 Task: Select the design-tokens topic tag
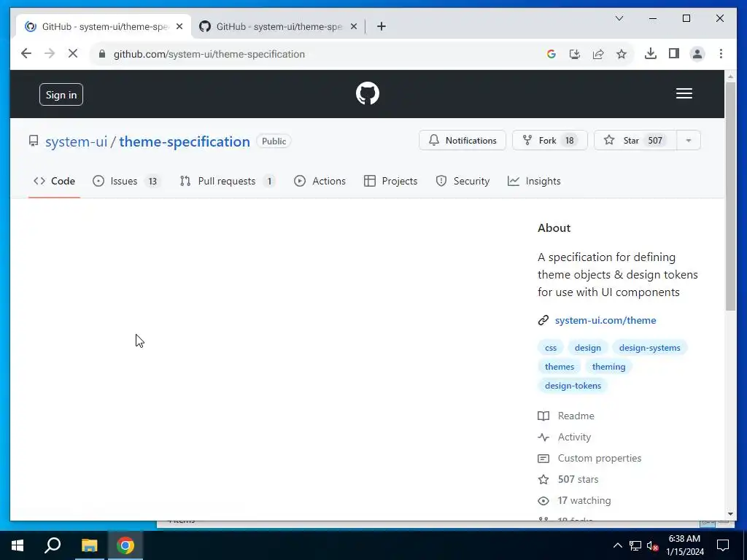pyautogui.click(x=573, y=386)
